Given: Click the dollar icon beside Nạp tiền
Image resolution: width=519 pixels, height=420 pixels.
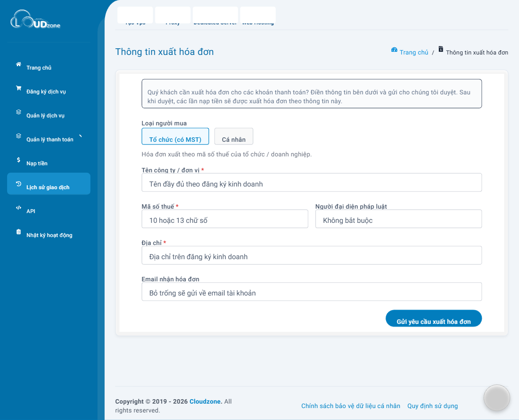Looking at the screenshot, I should [x=19, y=160].
